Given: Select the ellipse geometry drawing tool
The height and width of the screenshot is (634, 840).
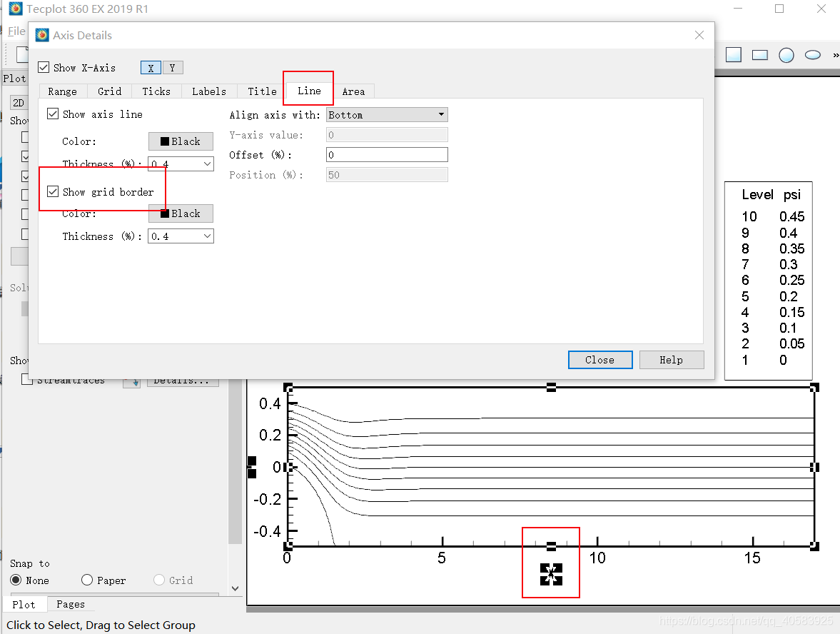Looking at the screenshot, I should point(813,55).
